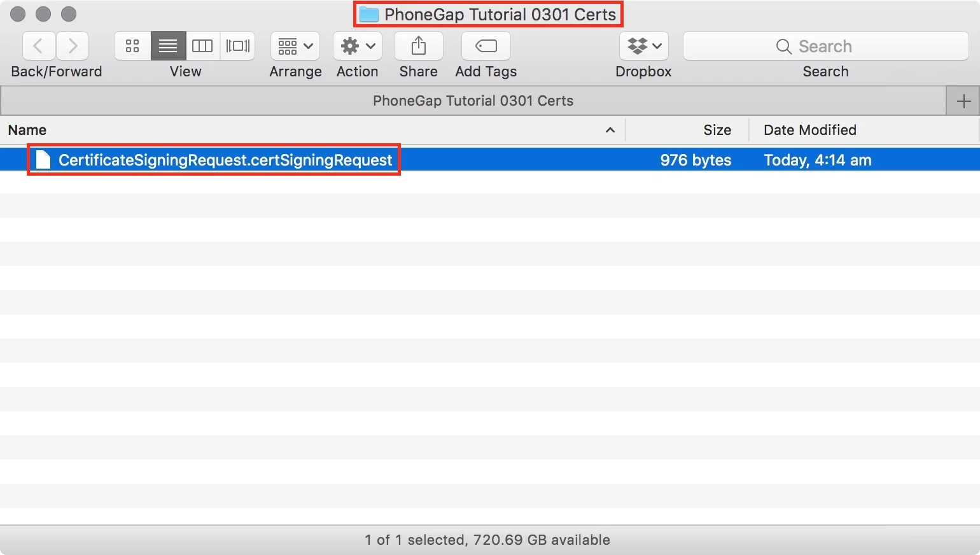Click the Share toolbar icon
The height and width of the screenshot is (555, 980).
tap(418, 46)
